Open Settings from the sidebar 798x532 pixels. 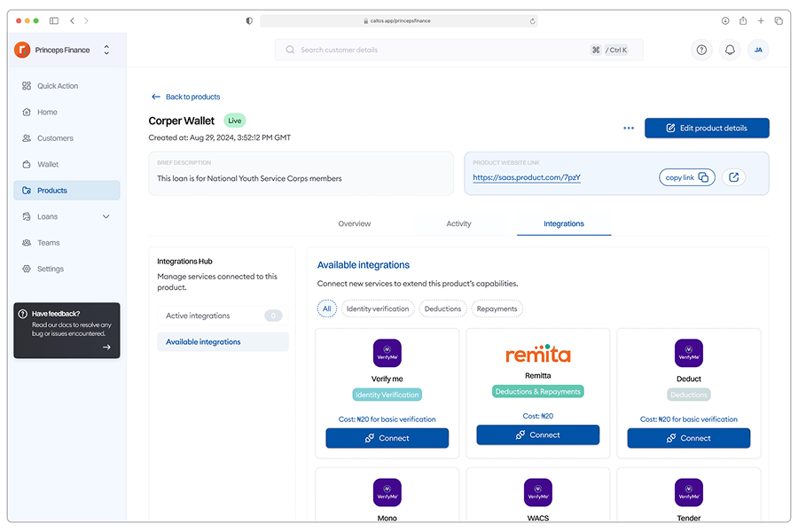(50, 269)
